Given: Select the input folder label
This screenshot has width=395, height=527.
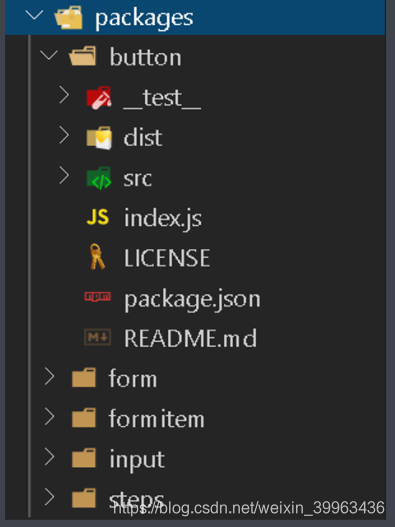Looking at the screenshot, I should point(137,460).
